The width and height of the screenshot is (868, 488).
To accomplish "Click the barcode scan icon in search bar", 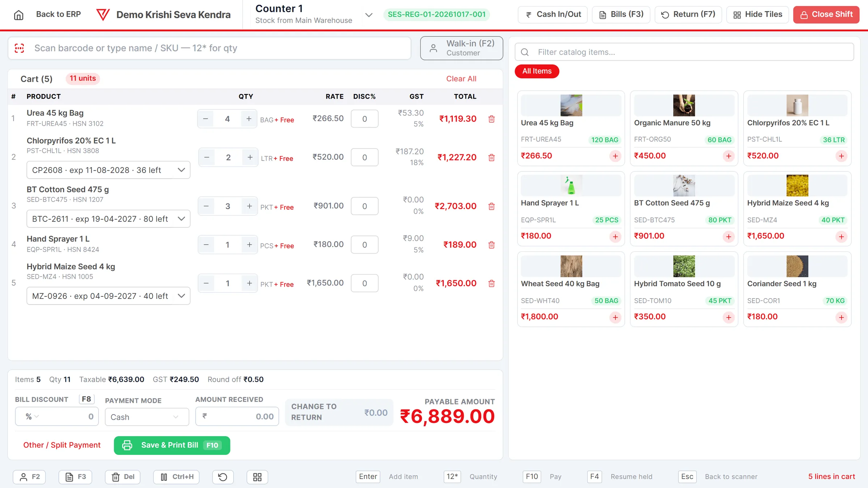I will (19, 48).
